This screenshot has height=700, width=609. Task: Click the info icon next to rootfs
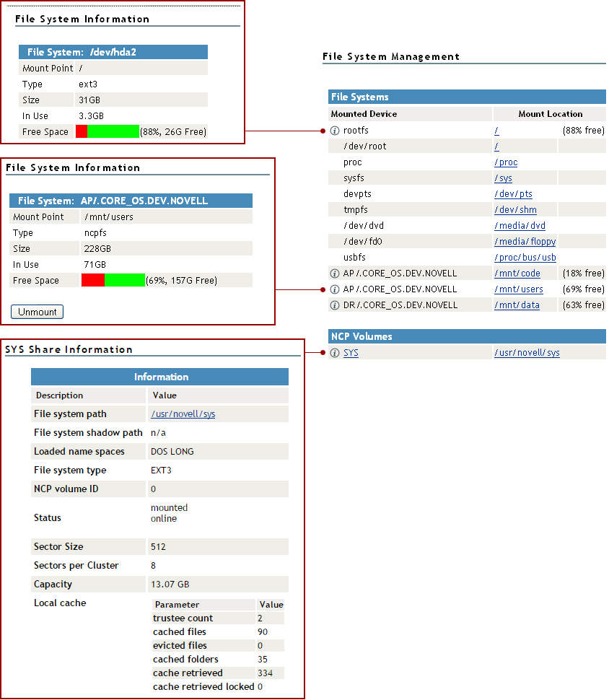(335, 131)
